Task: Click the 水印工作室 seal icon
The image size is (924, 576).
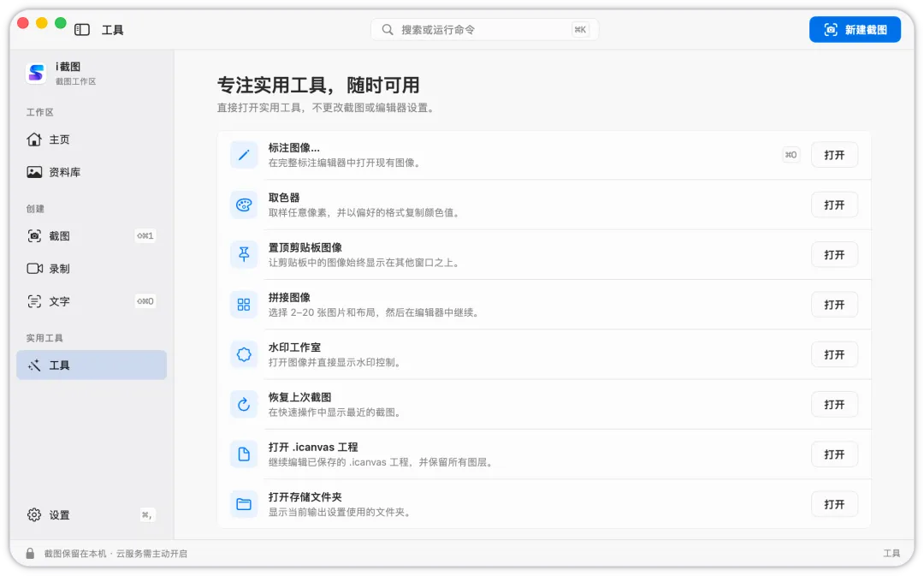Action: click(x=244, y=354)
